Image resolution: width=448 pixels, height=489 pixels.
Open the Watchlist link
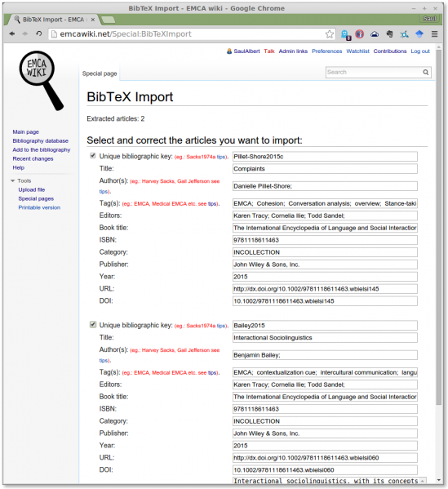(357, 51)
